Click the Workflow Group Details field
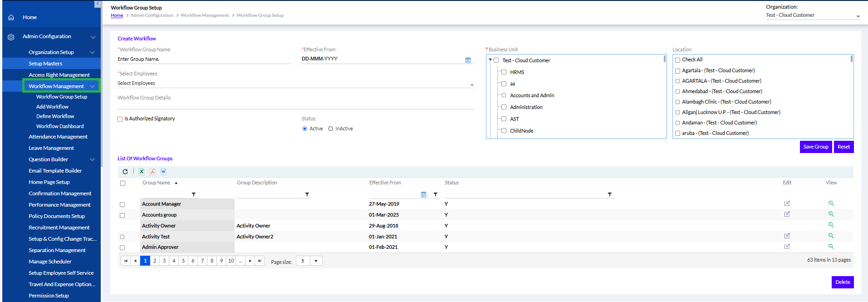This screenshot has width=868, height=302. pyautogui.click(x=296, y=105)
